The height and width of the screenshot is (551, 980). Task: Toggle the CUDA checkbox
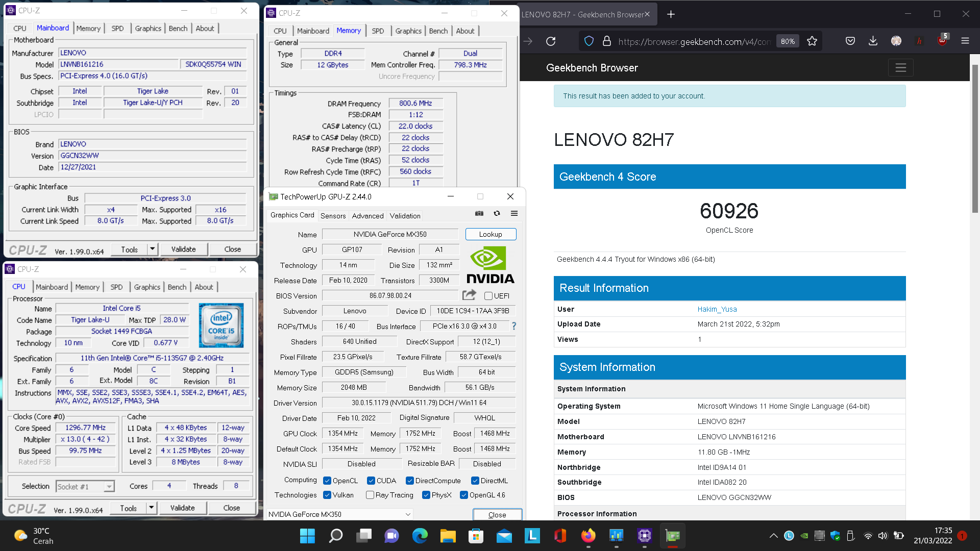coord(371,481)
